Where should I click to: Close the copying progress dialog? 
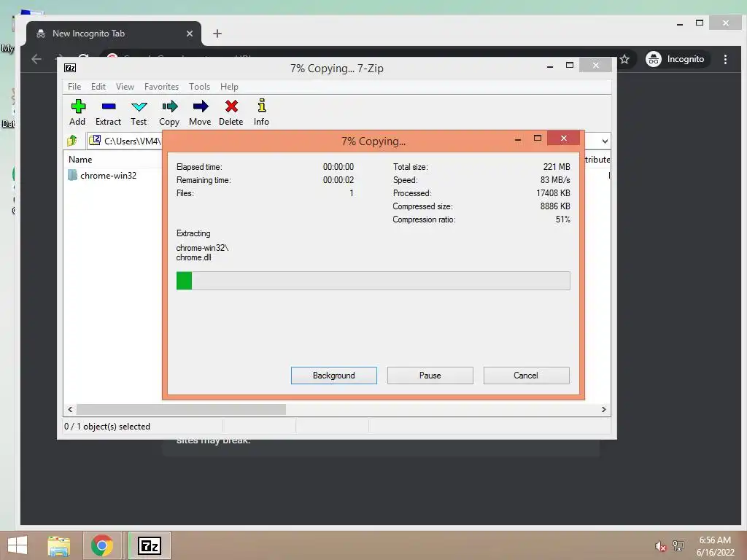(564, 138)
